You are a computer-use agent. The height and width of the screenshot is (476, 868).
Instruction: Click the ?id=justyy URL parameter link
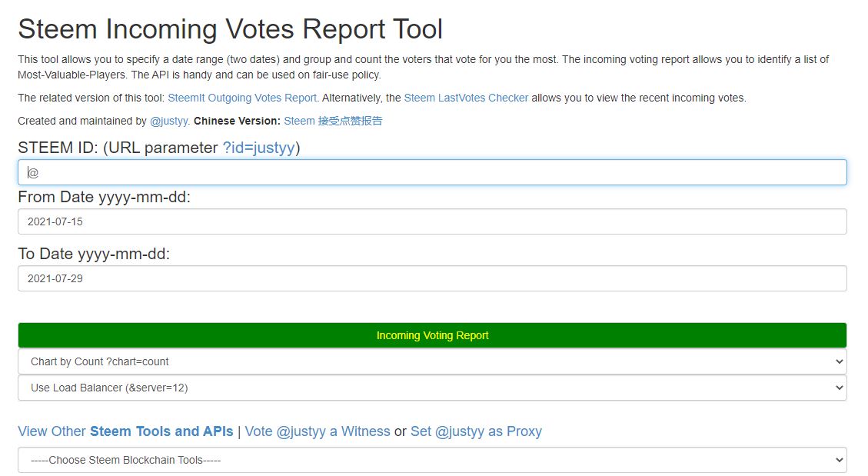(258, 148)
